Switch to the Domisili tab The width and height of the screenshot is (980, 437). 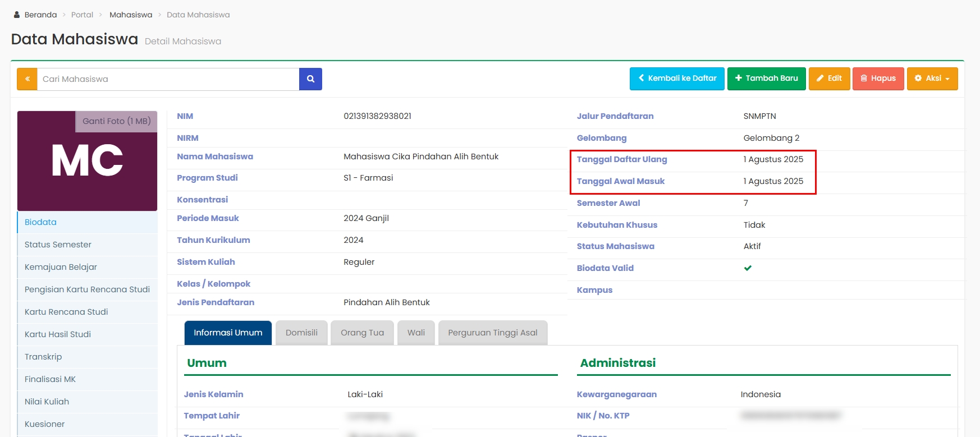tap(301, 333)
